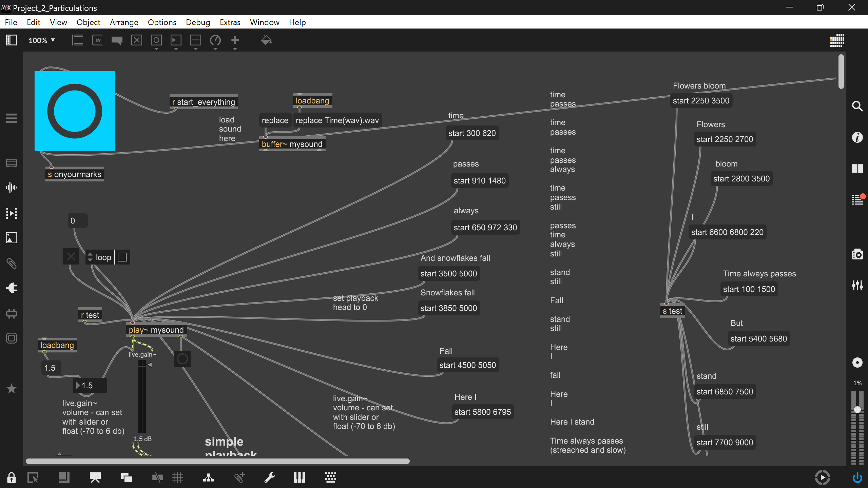Expand the add object plus dropdown
Screen dimensions: 868x488
click(235, 49)
